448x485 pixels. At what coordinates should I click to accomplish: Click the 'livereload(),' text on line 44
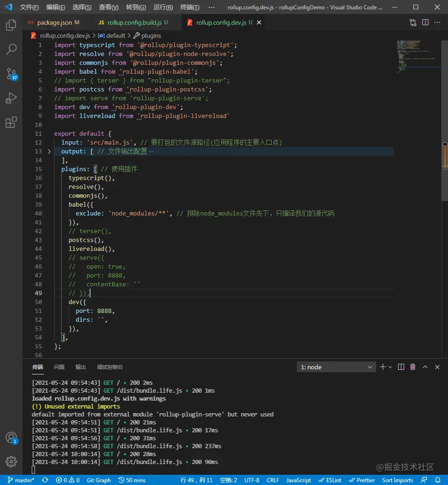pos(91,249)
